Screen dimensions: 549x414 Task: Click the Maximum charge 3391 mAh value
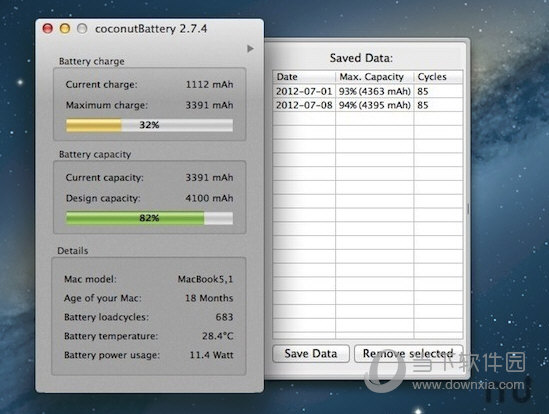[209, 105]
